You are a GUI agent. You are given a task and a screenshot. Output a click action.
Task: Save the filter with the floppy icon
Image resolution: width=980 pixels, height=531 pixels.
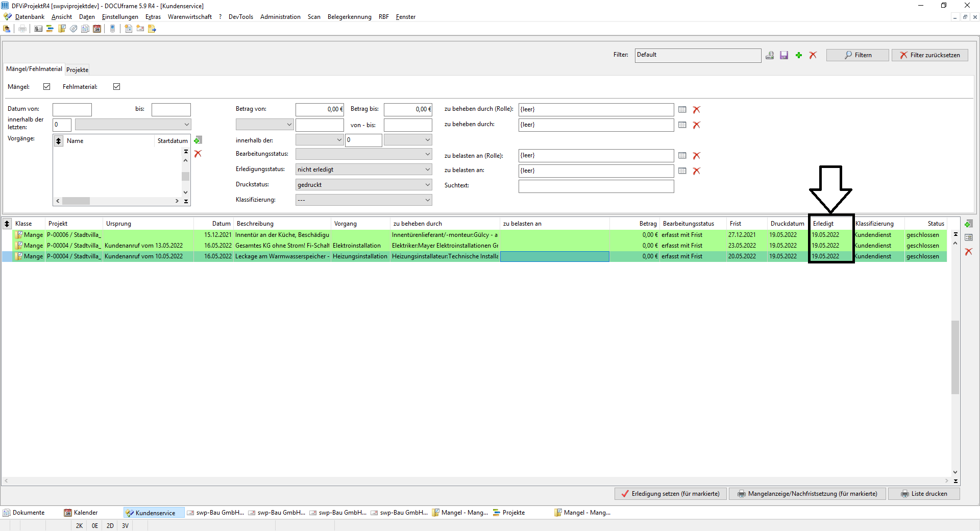784,55
